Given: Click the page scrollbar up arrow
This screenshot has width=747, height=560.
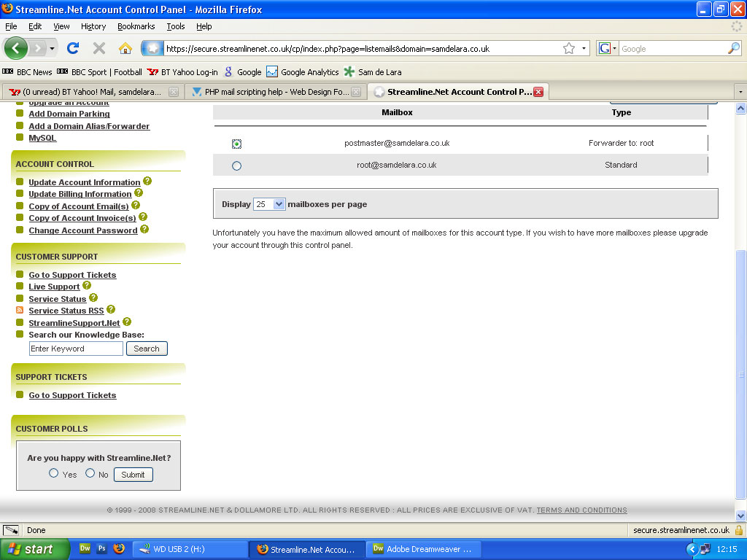Looking at the screenshot, I should pyautogui.click(x=741, y=108).
